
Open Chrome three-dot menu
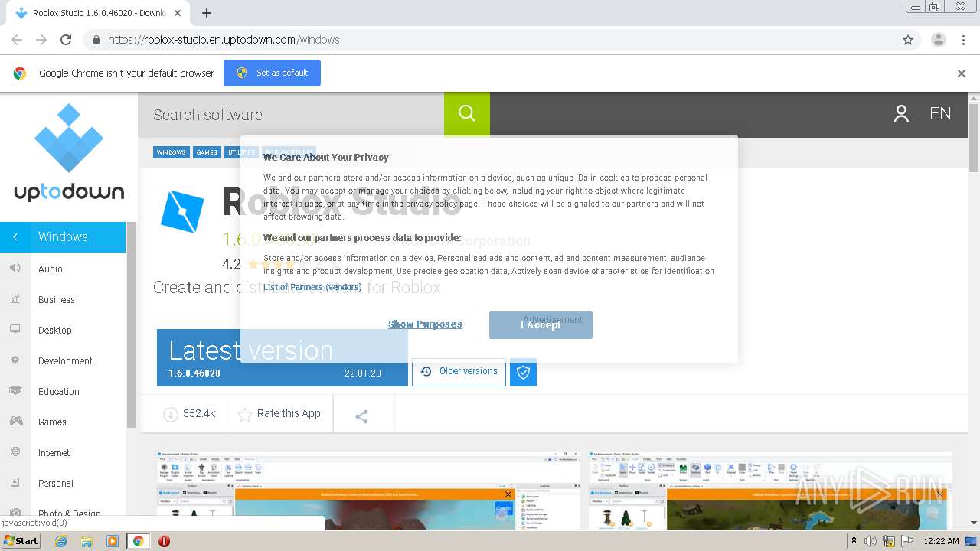(x=964, y=40)
